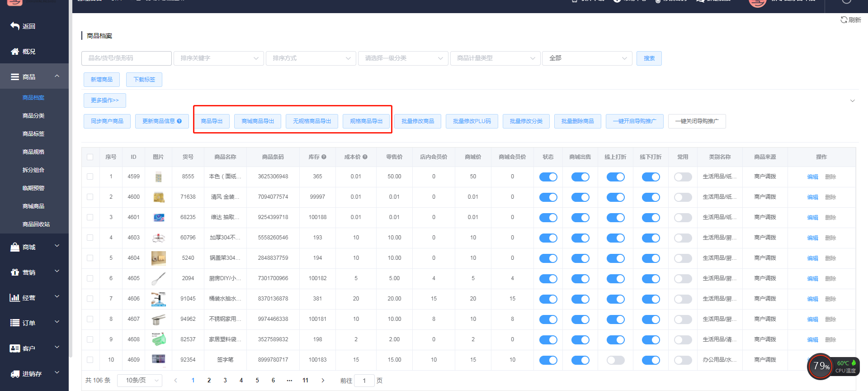Click the 新增商品 button
The image size is (868, 391).
(x=102, y=80)
